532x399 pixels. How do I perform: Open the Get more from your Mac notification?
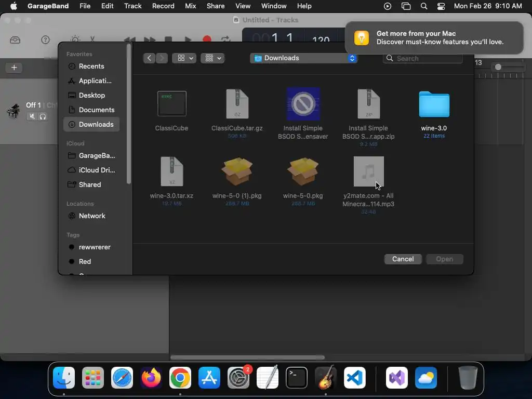point(434,37)
